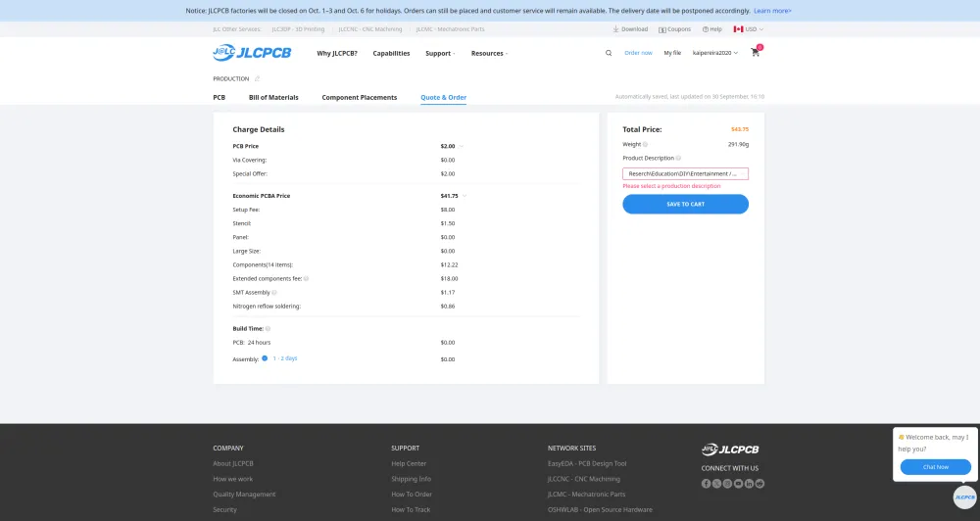980x521 pixels.
Task: Open the LinkedIn social icon
Action: [x=749, y=484]
